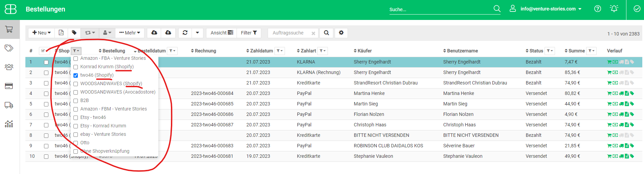
Task: Open the Mehr menu
Action: click(x=130, y=33)
